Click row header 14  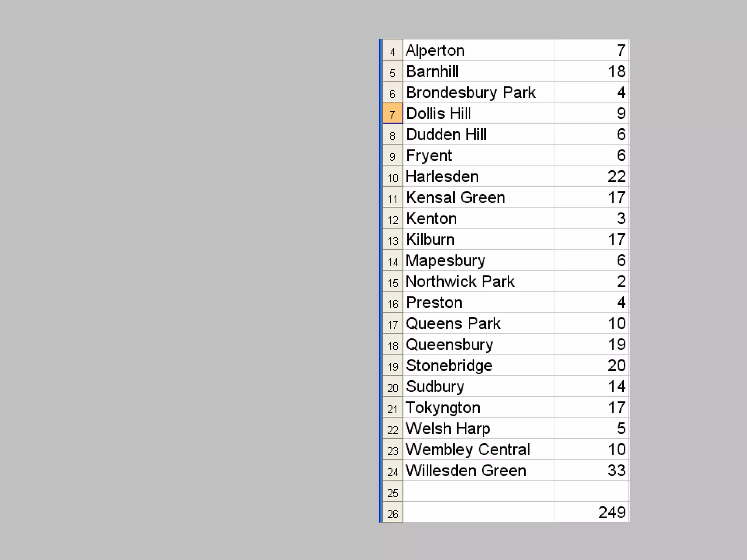[392, 261]
